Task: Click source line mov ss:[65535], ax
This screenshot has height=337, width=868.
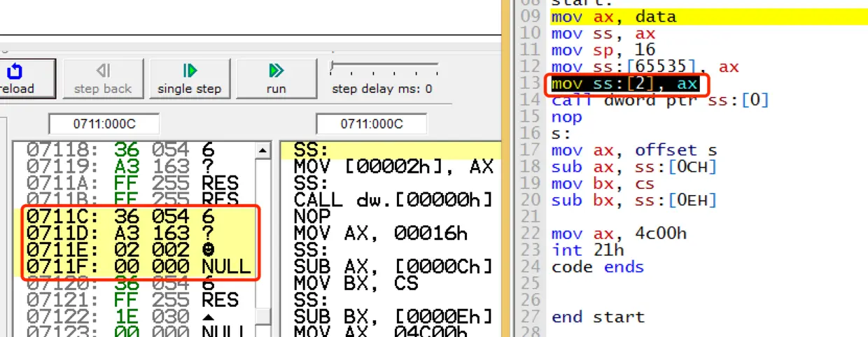Action: click(645, 67)
